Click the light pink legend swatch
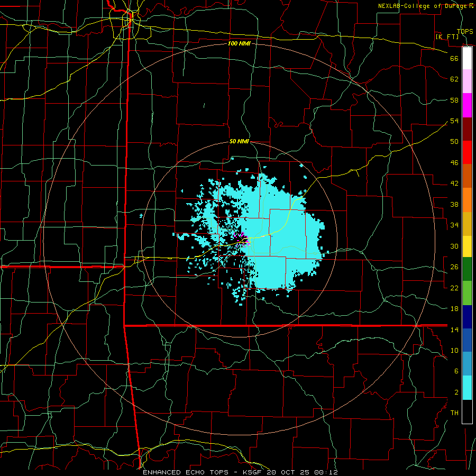The height and width of the screenshot is (476, 476). [467, 81]
